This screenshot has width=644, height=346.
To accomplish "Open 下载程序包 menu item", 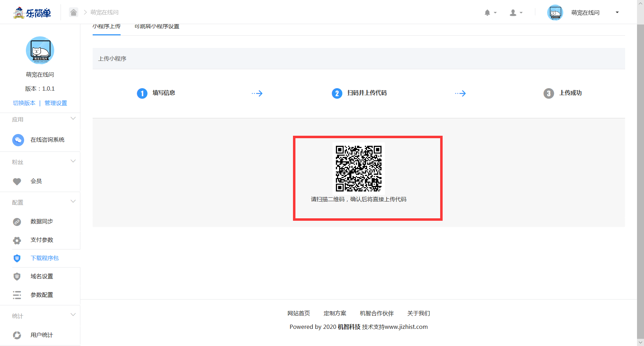I will coord(44,258).
